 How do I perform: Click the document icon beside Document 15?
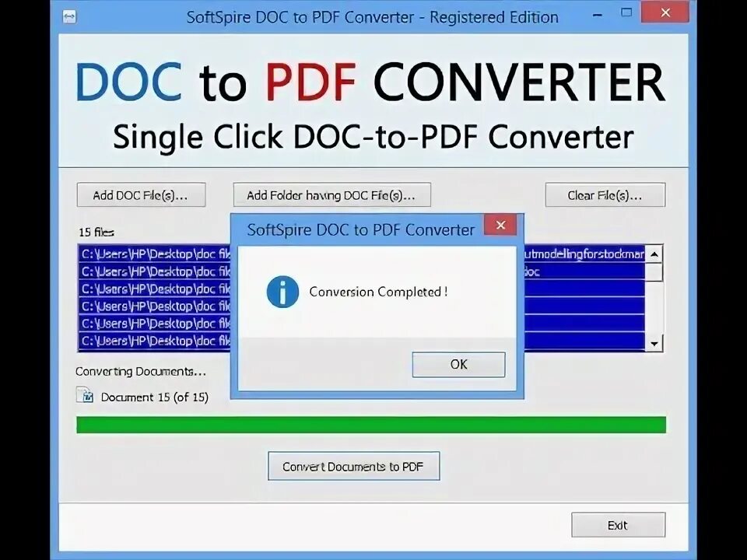[85, 396]
